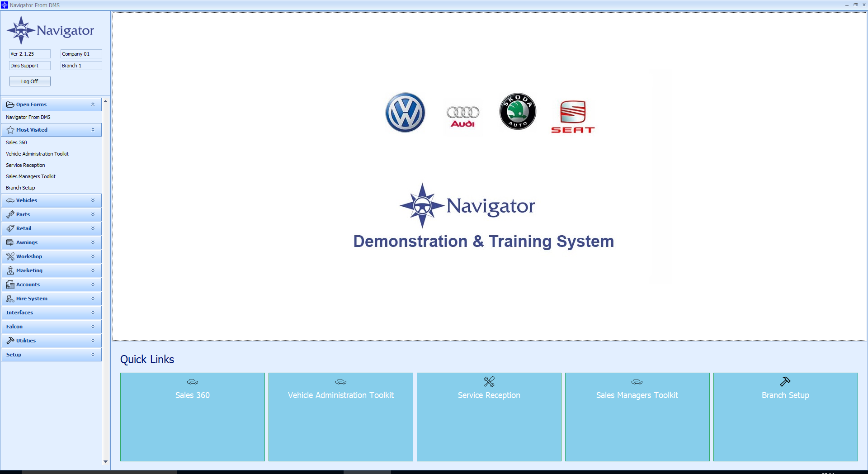Click the Awnings icon in sidebar
868x474 pixels.
(10, 242)
